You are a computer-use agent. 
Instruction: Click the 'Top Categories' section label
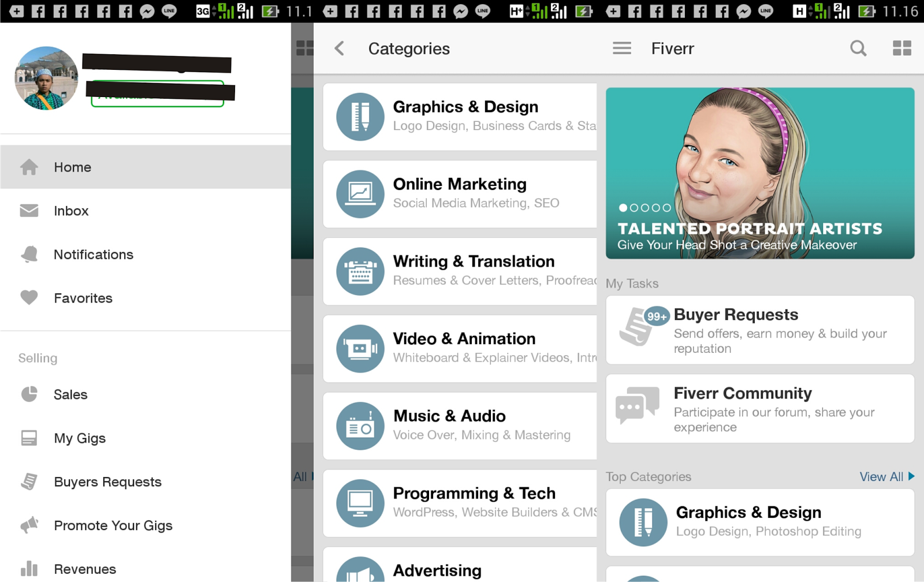[x=649, y=477]
